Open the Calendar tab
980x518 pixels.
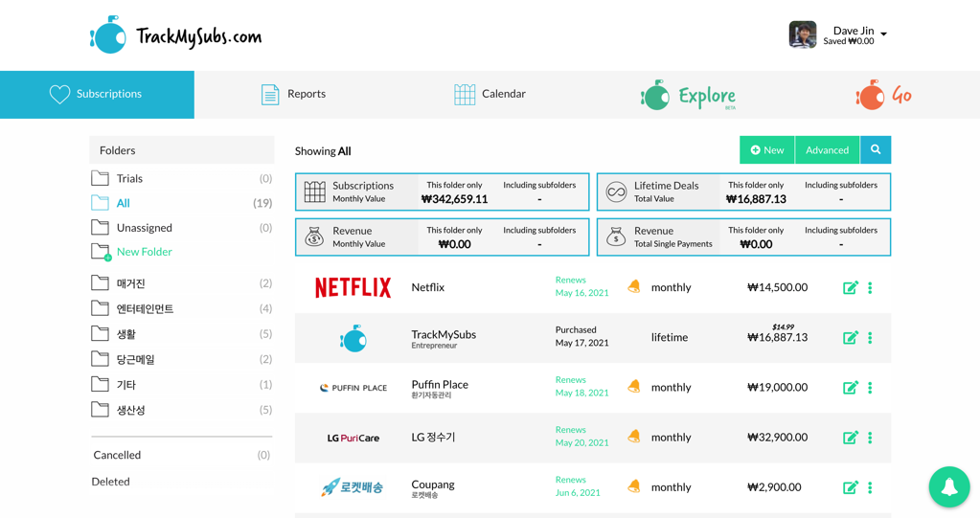[490, 95]
